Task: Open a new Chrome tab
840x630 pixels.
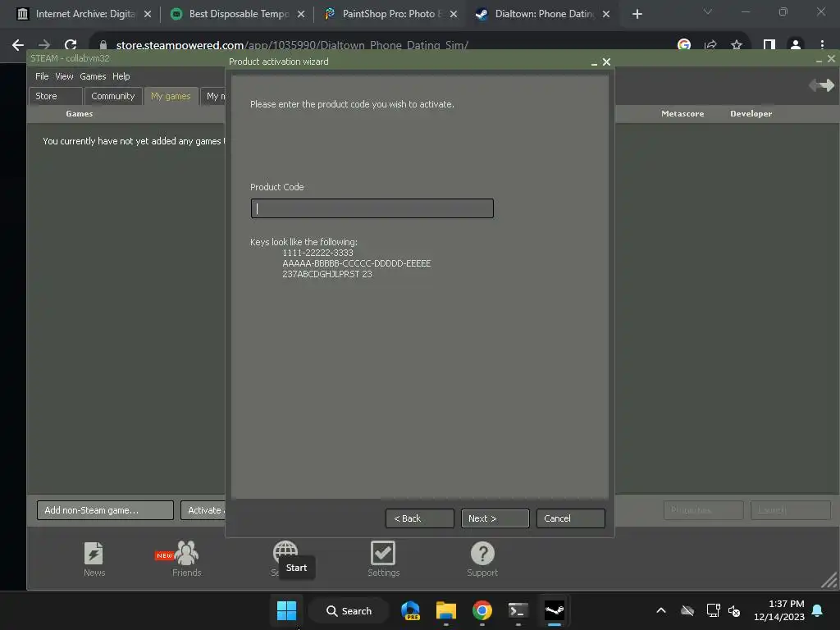Action: coord(637,14)
